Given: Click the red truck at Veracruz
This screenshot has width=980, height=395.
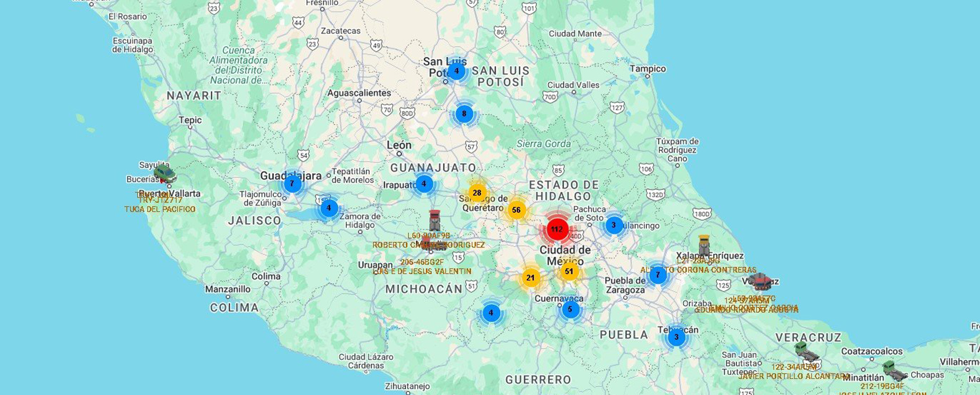Looking at the screenshot, I should 760,281.
